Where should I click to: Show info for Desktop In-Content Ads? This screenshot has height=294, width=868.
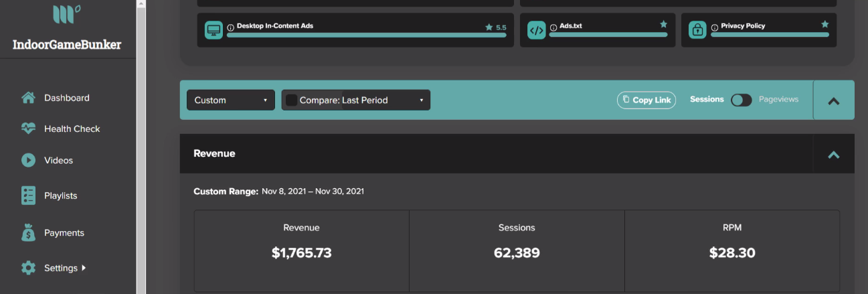tap(230, 27)
